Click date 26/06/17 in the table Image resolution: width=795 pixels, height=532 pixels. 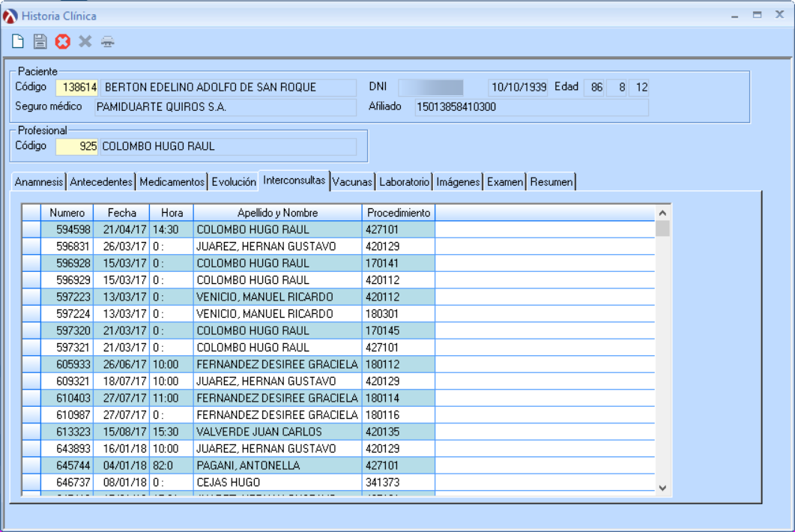[121, 364]
